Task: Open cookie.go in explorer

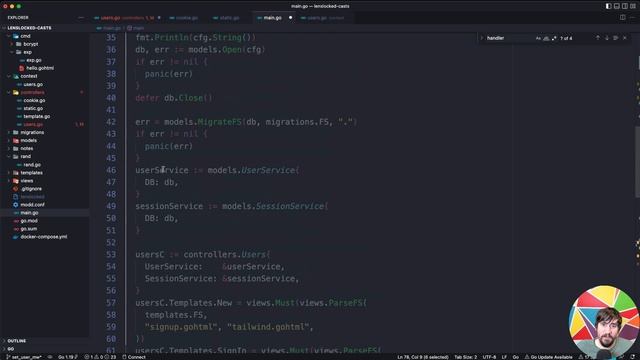Action: tap(45, 100)
